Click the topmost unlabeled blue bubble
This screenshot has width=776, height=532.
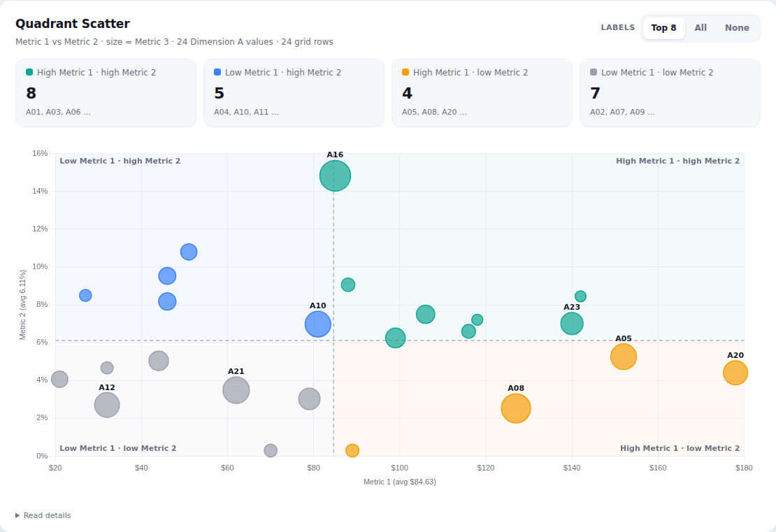pos(189,252)
